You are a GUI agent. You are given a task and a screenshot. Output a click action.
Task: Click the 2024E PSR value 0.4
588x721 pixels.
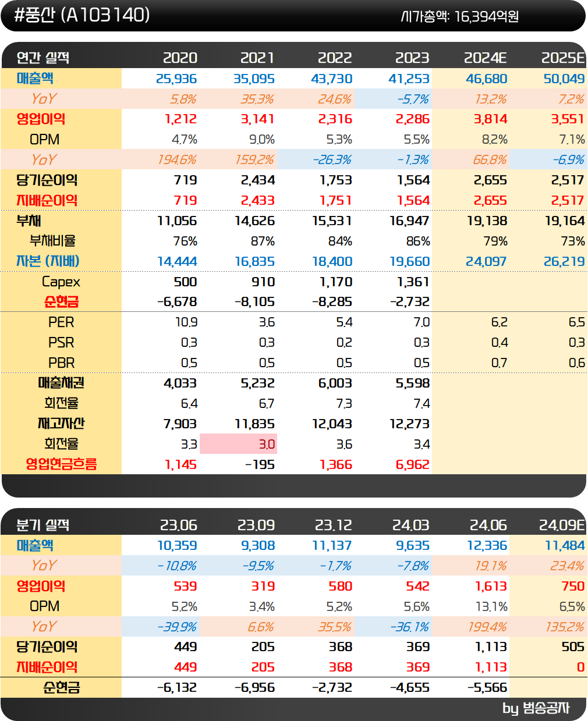click(500, 342)
